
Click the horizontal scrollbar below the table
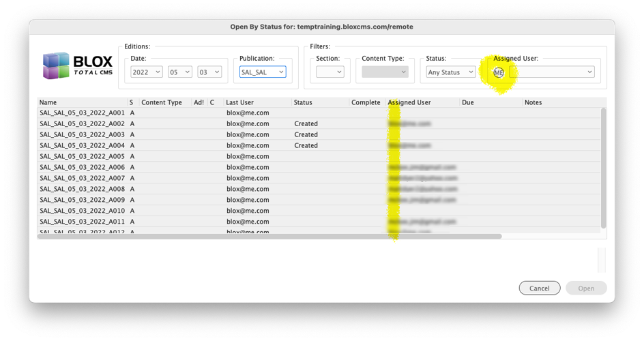269,237
